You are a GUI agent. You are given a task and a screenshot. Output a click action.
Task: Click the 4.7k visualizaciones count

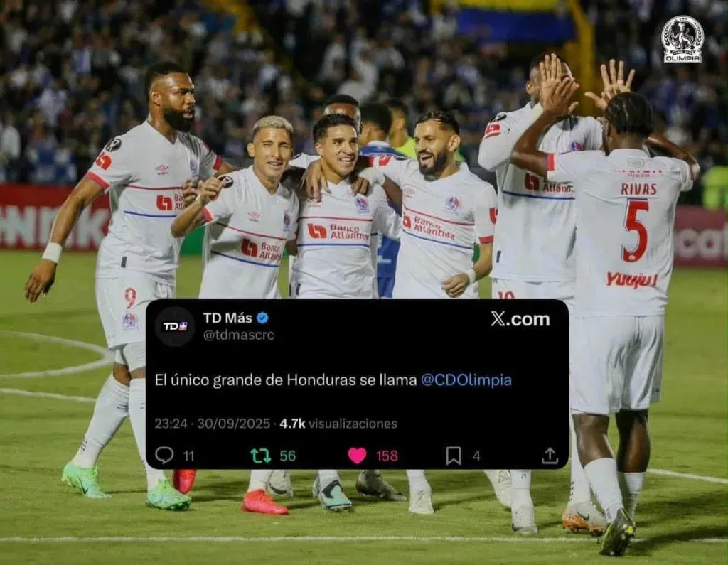[338, 424]
